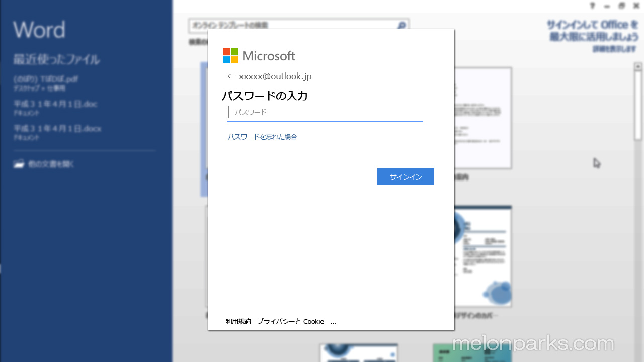Viewport: 644px width, 362px height.
Task: Click the search magnifier icon in Word
Action: [401, 25]
